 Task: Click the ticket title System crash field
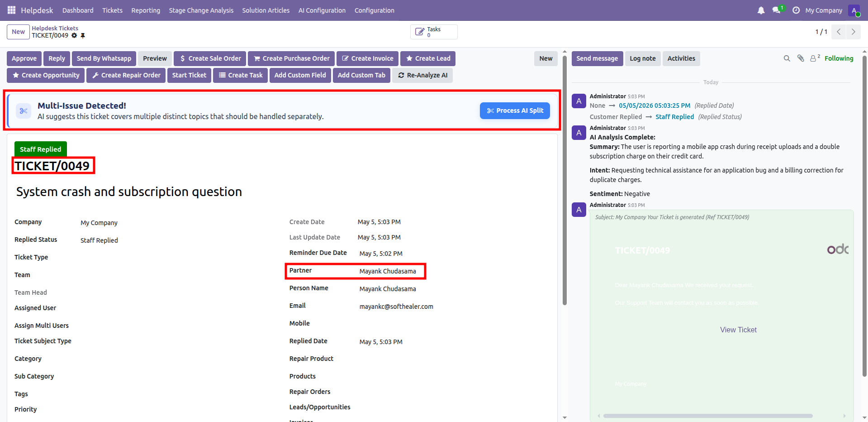click(129, 192)
